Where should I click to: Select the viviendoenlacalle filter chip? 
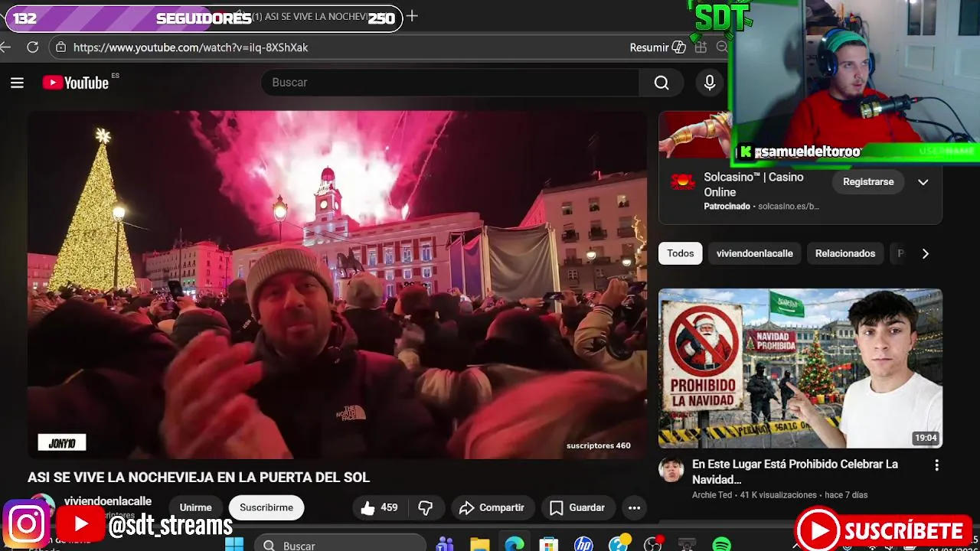(755, 253)
